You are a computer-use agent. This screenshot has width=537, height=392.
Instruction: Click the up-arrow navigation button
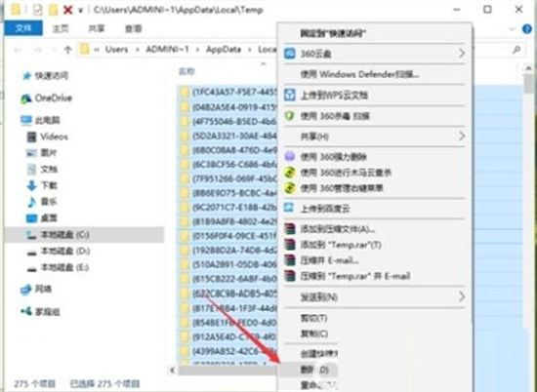tap(67, 50)
